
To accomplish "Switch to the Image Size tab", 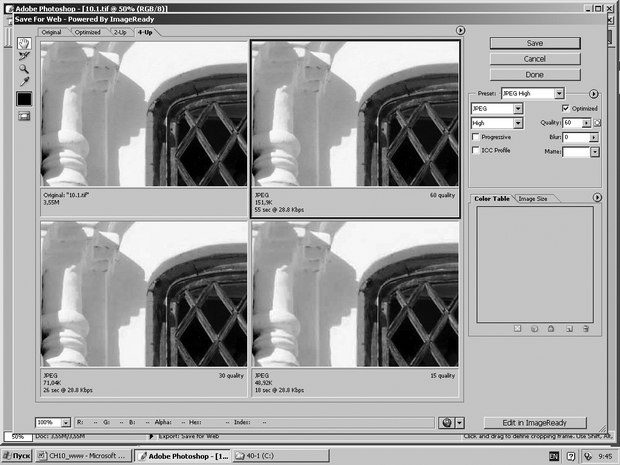I will 532,199.
